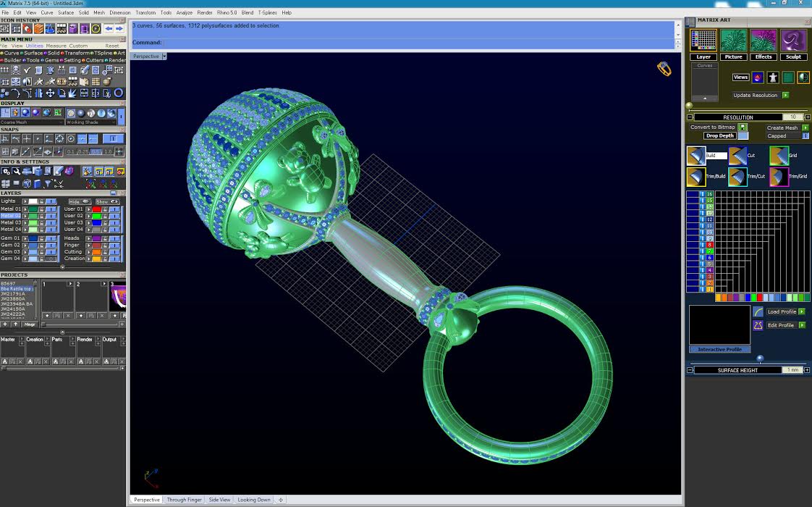This screenshot has height=507, width=812.
Task: Open the Analyze menu
Action: point(184,12)
